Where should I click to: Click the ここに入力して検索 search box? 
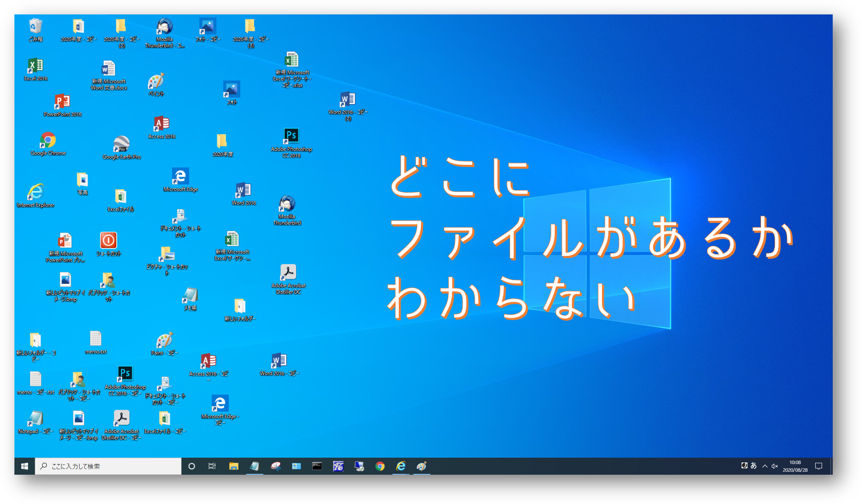tap(108, 466)
